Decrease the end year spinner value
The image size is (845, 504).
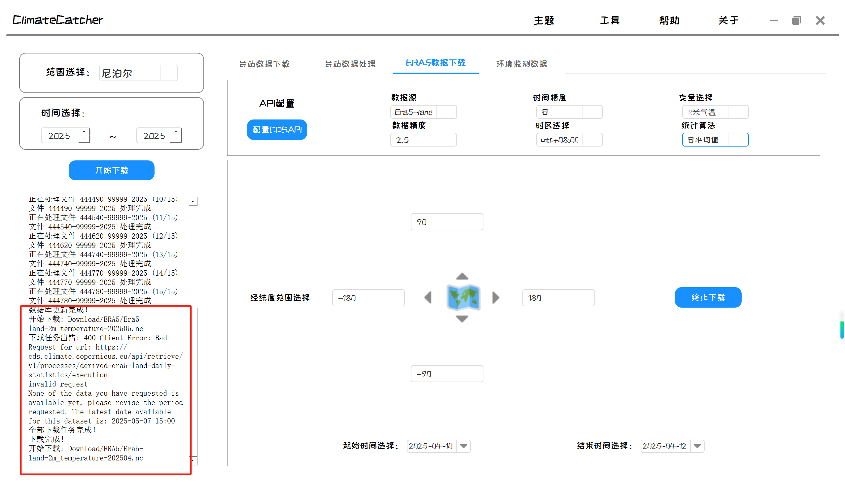point(176,139)
